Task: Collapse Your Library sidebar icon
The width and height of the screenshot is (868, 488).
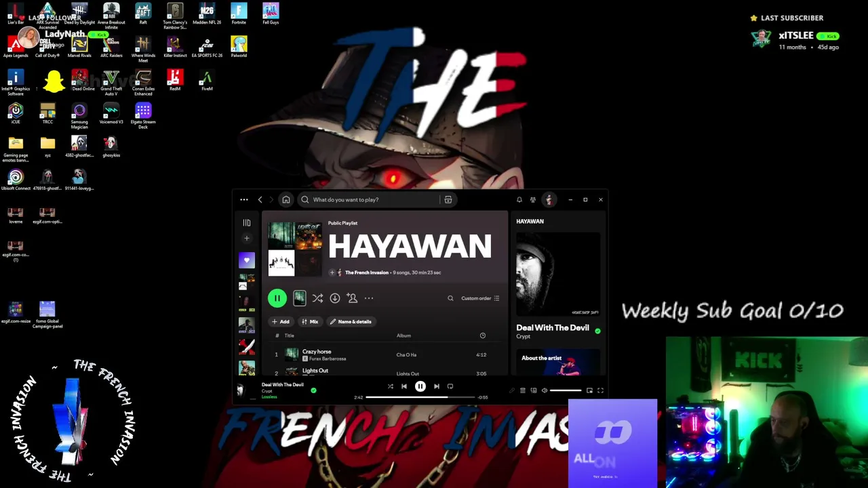Action: click(x=247, y=222)
